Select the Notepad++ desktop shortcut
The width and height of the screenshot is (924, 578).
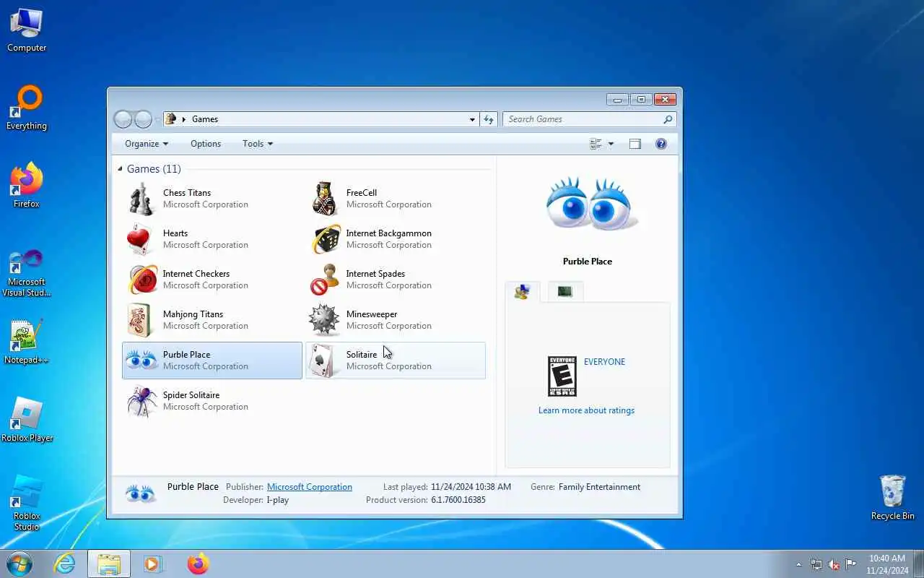pos(27,342)
